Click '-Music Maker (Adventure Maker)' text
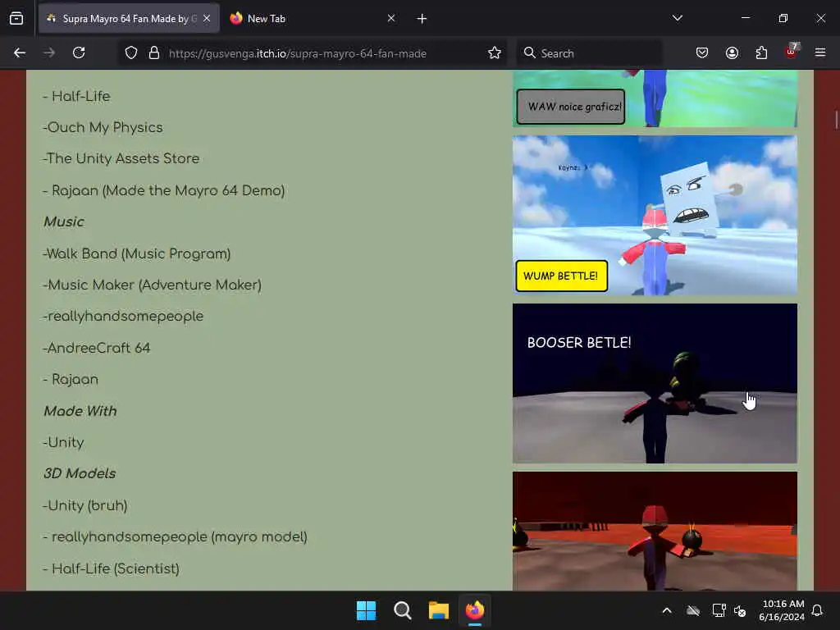This screenshot has width=840, height=630. pyautogui.click(x=152, y=285)
